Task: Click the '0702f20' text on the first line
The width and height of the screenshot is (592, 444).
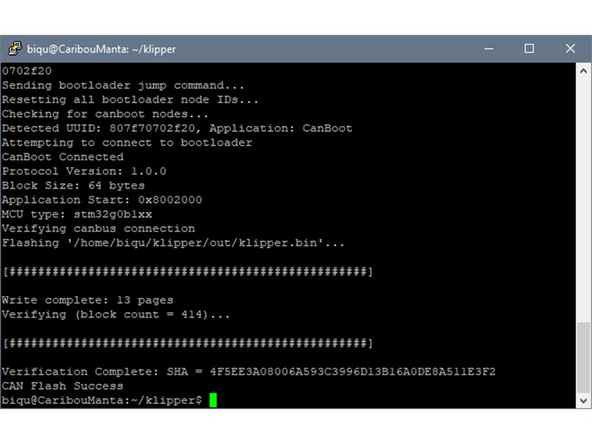Action: [x=27, y=71]
